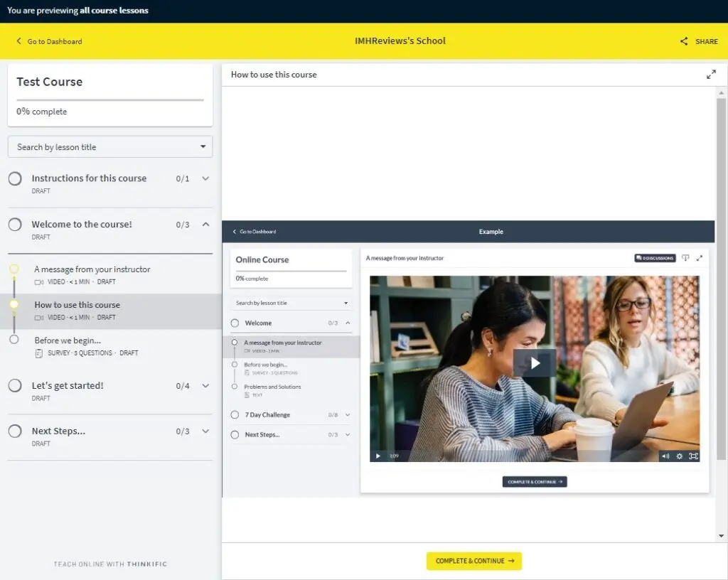Toggle completion circle for Instructions for this course
Image resolution: width=728 pixels, height=580 pixels.
coord(15,178)
